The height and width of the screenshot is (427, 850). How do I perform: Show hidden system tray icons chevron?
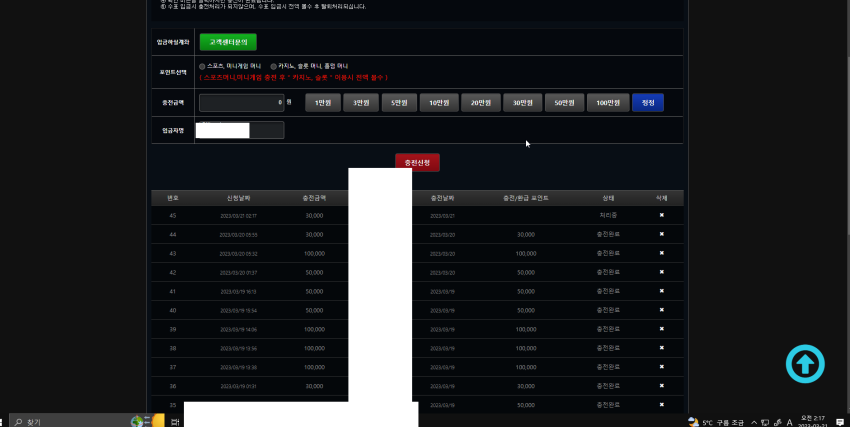(754, 422)
